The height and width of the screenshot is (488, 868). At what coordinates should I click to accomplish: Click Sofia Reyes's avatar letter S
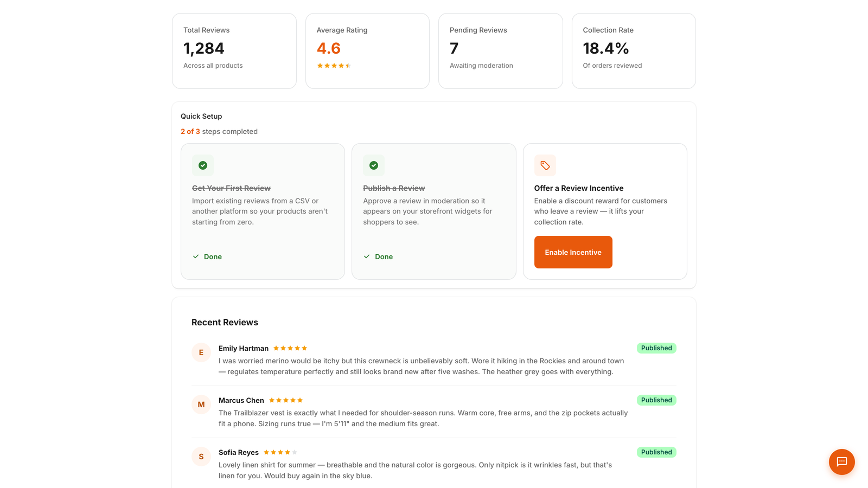[x=201, y=457]
